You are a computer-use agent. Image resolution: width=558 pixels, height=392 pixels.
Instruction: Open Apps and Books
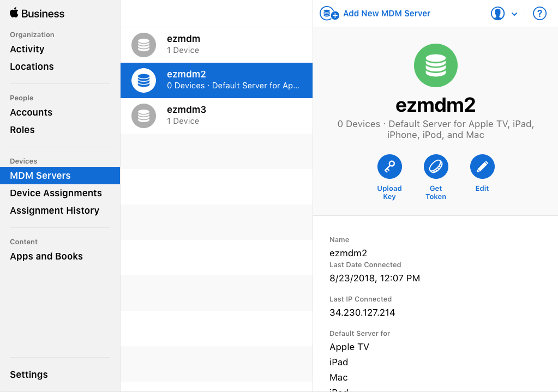coord(46,256)
